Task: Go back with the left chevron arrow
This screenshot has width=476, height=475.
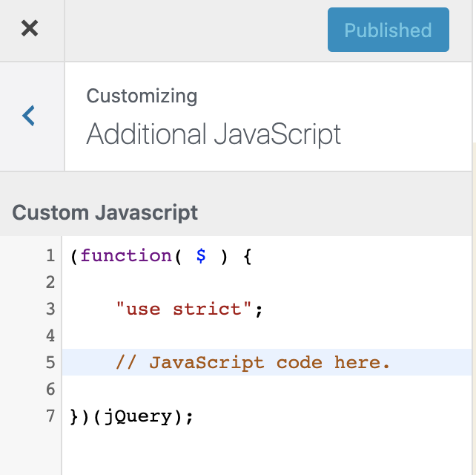Action: [29, 115]
